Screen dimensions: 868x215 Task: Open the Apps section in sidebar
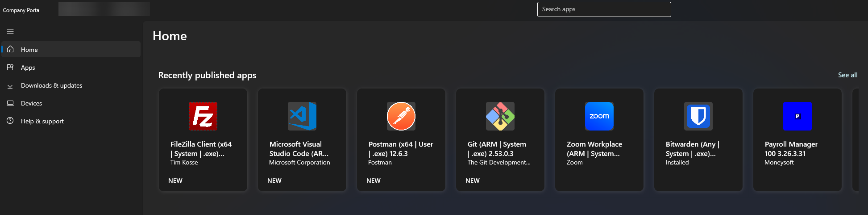click(28, 67)
